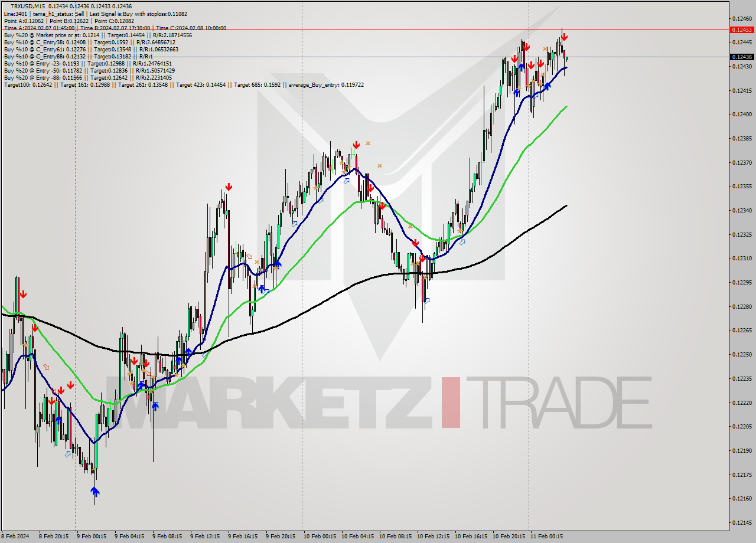Click the '10 Feb 20:15' time axis label

tap(509, 537)
